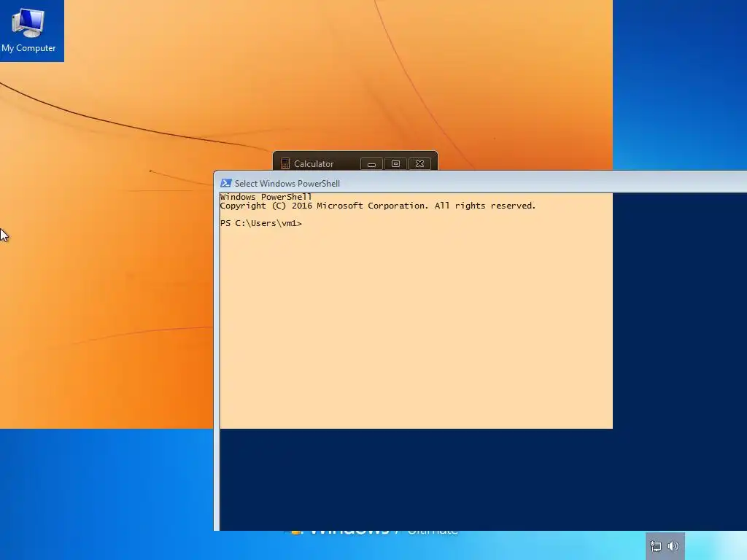
Task: Select the My Computer desktop icon
Action: [28, 29]
